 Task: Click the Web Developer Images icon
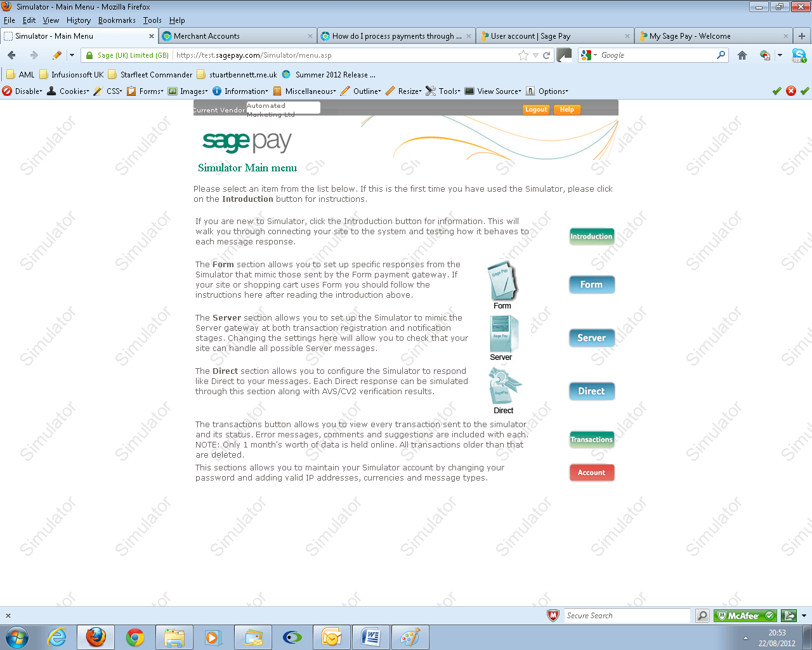point(174,91)
